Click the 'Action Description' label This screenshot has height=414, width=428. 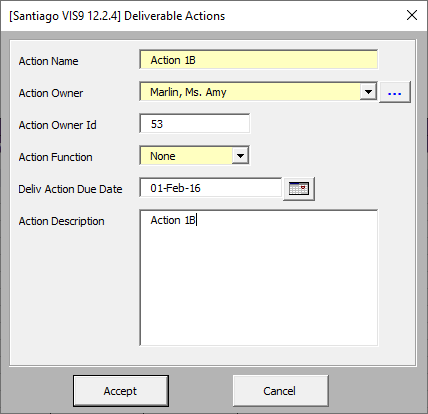[x=61, y=221]
